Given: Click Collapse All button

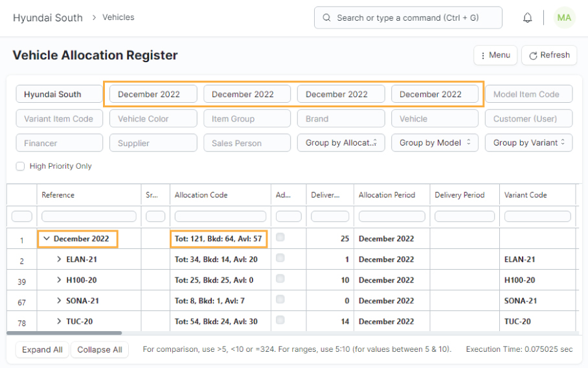Looking at the screenshot, I should point(99,350).
